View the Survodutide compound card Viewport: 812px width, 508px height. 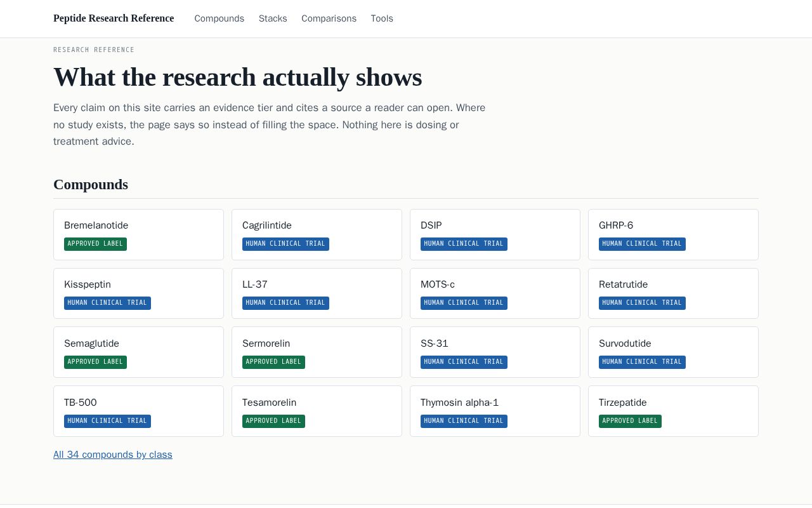tap(673, 352)
